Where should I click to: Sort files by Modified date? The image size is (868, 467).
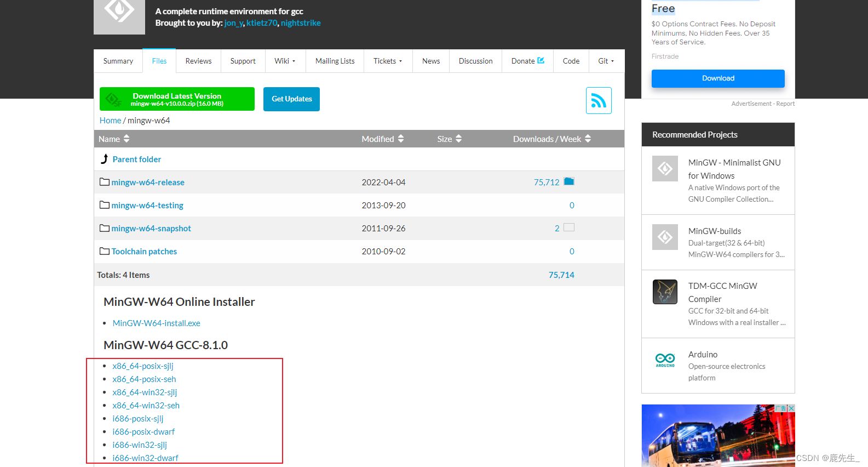382,139
